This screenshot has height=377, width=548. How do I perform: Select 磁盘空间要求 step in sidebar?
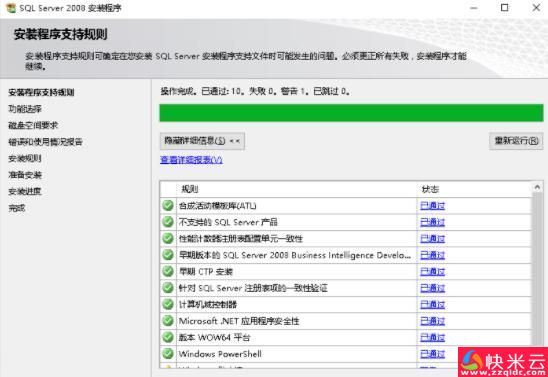pyautogui.click(x=33, y=125)
